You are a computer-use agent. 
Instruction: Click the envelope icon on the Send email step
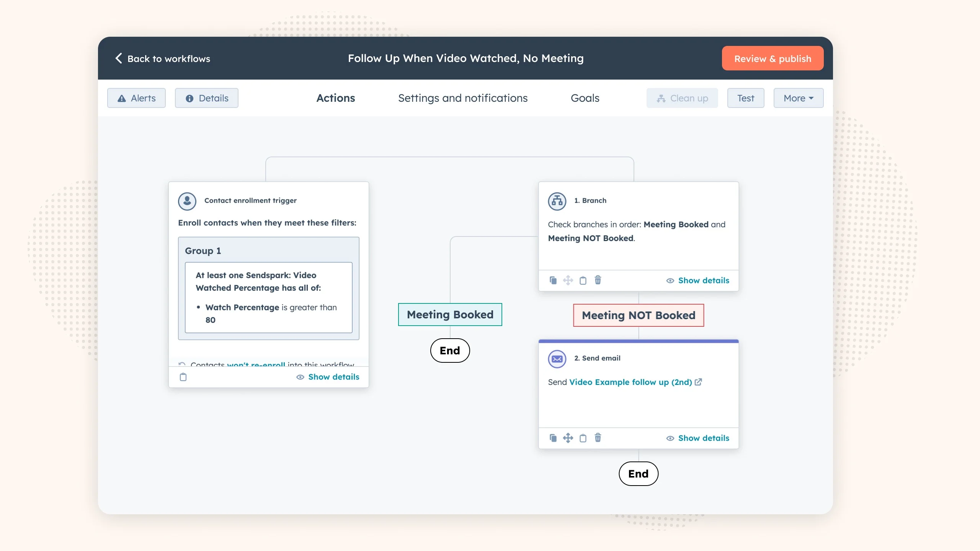[557, 359]
